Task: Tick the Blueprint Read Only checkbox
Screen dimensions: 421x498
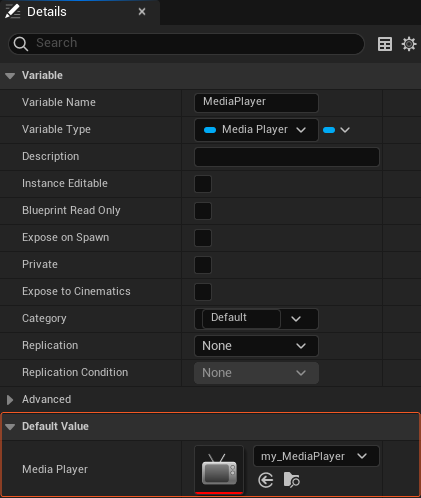Action: click(203, 211)
